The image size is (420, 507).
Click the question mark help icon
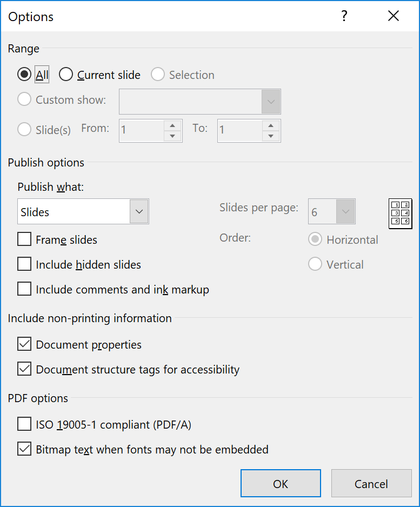point(344,16)
